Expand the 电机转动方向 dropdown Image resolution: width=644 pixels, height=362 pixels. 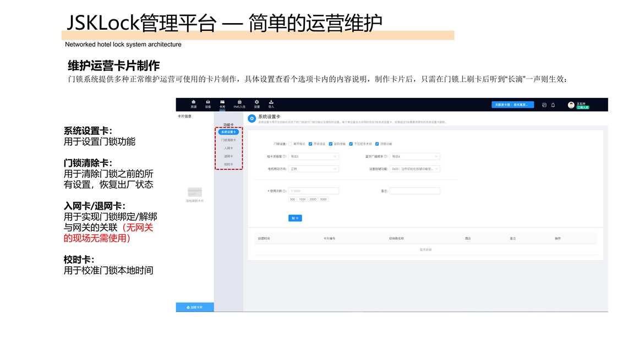(314, 169)
